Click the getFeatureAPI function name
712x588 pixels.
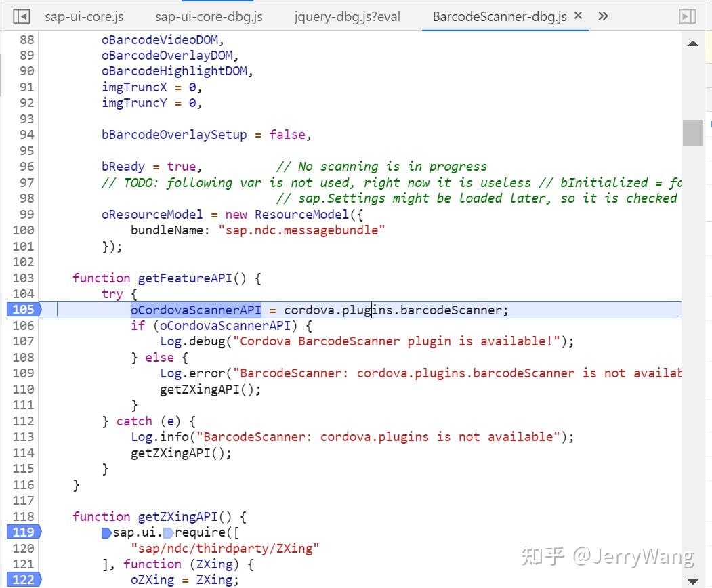click(x=185, y=278)
